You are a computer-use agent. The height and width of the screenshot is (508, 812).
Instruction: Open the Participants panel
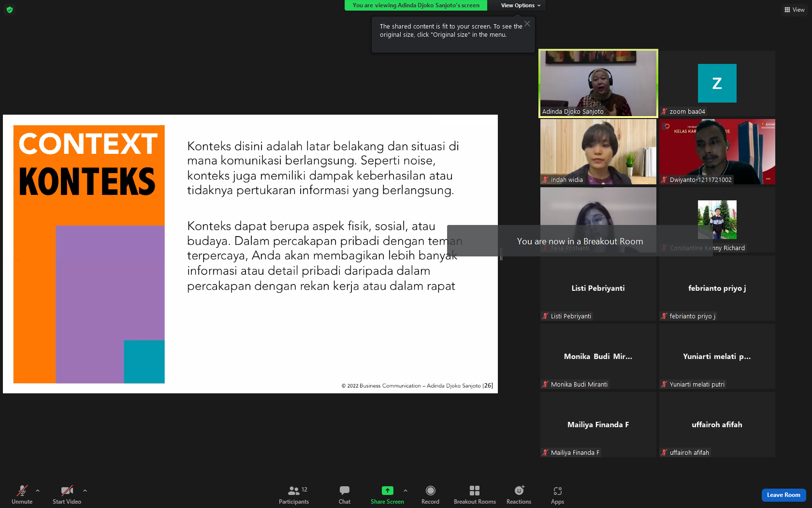point(294,495)
